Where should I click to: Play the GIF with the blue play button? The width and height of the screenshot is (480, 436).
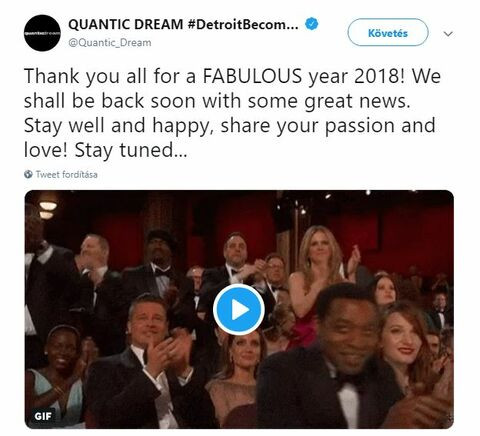click(x=239, y=310)
